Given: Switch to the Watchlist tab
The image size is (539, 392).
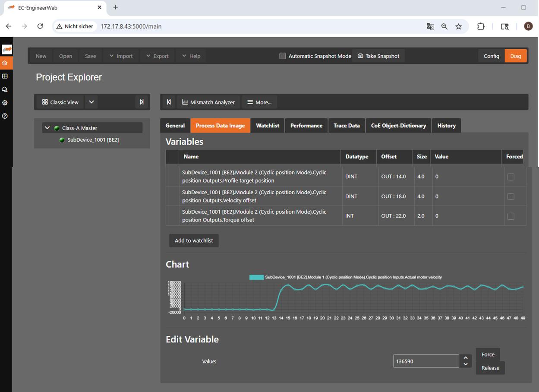Looking at the screenshot, I should [x=268, y=126].
